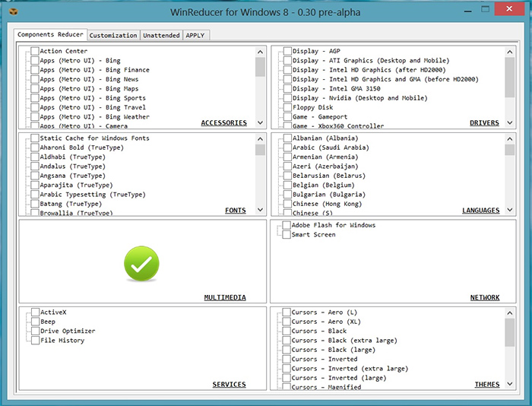Screen dimensions: 532x406
Task: Click the MULTIMEDIA heading link
Action: 225,298
